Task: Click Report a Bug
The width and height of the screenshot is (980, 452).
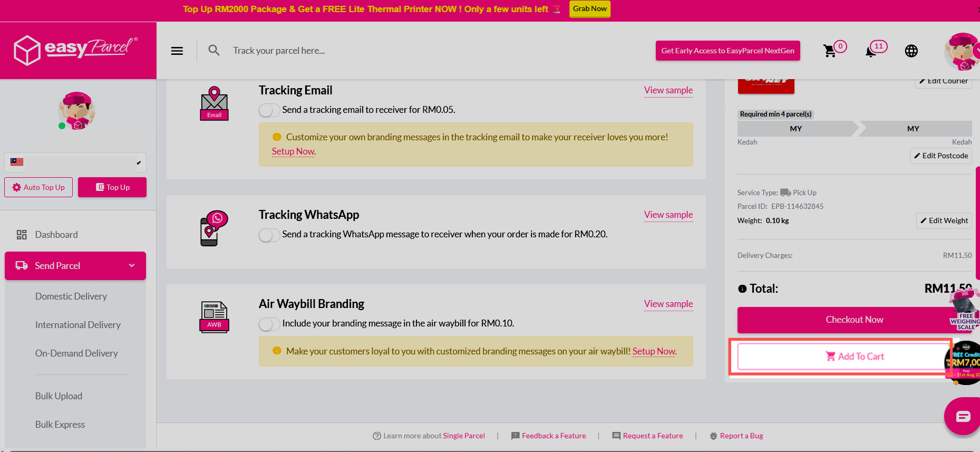Action: tap(736, 436)
